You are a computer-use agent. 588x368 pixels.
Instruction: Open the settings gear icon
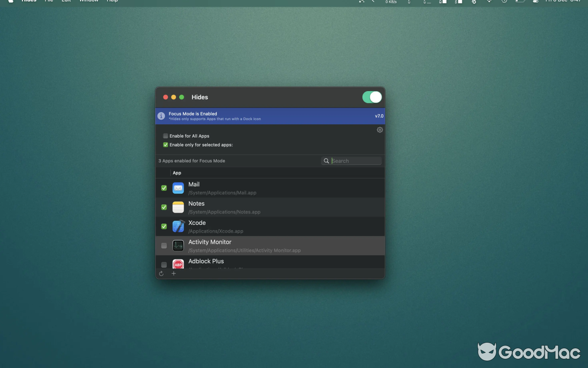(x=380, y=130)
